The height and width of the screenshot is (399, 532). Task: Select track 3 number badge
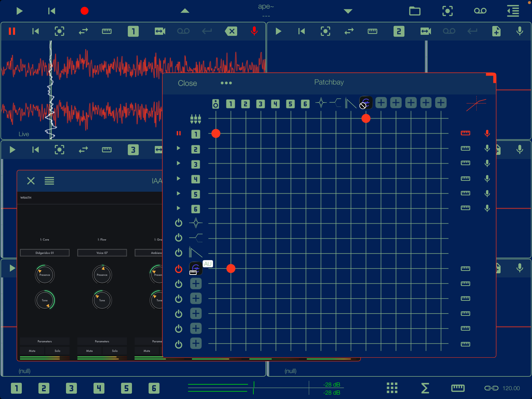(x=133, y=150)
